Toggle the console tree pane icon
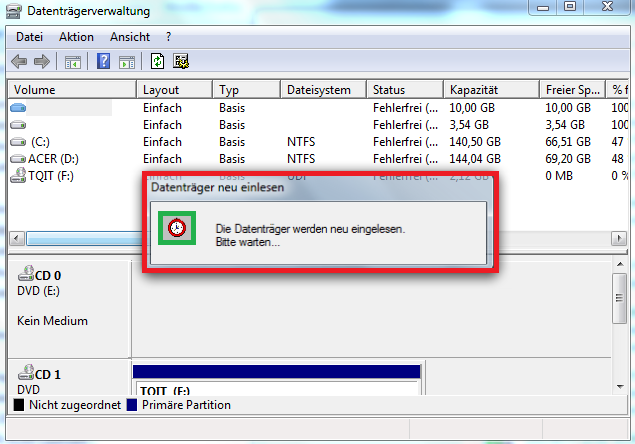 coord(73,62)
